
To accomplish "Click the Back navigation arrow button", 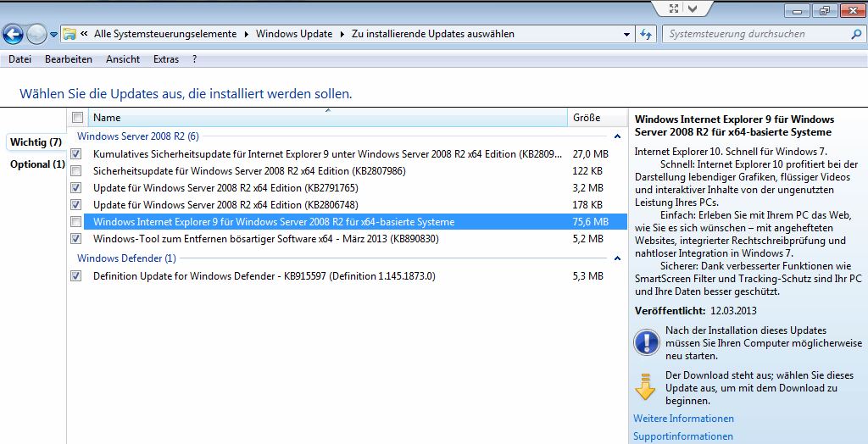I will pos(13,35).
